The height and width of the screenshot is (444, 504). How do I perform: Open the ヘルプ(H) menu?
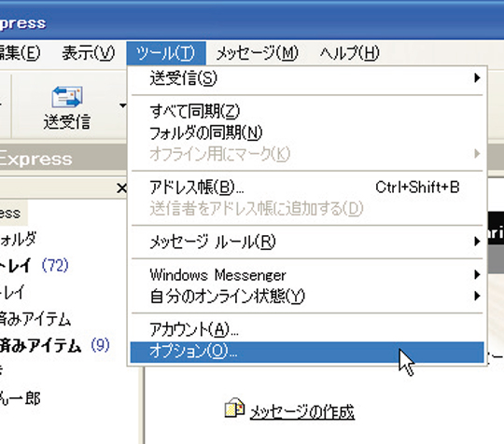[350, 53]
